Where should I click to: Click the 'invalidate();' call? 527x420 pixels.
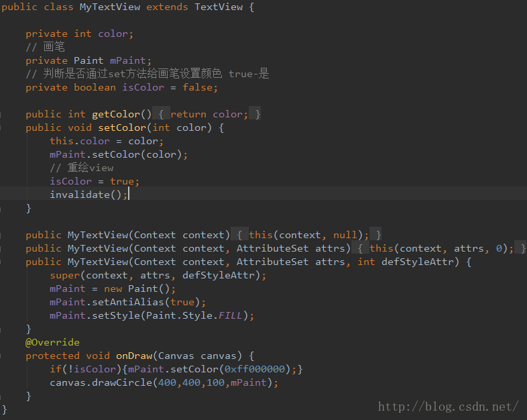pyautogui.click(x=89, y=195)
